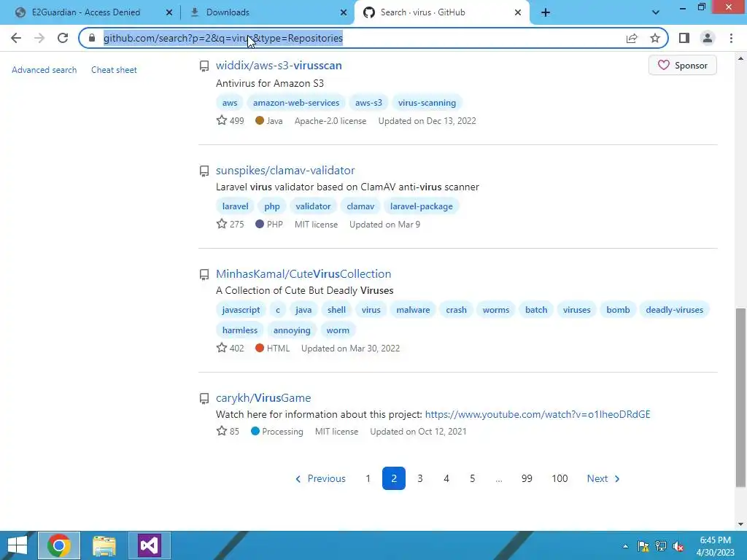Switch to E2Guardian - Access Denied tab
This screenshot has height=560, width=747.
[86, 12]
